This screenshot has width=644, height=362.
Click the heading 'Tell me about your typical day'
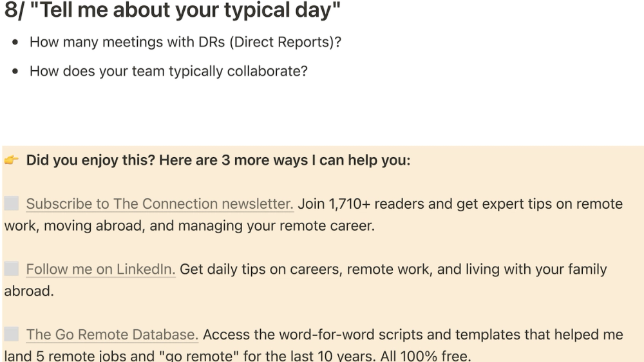tap(189, 11)
